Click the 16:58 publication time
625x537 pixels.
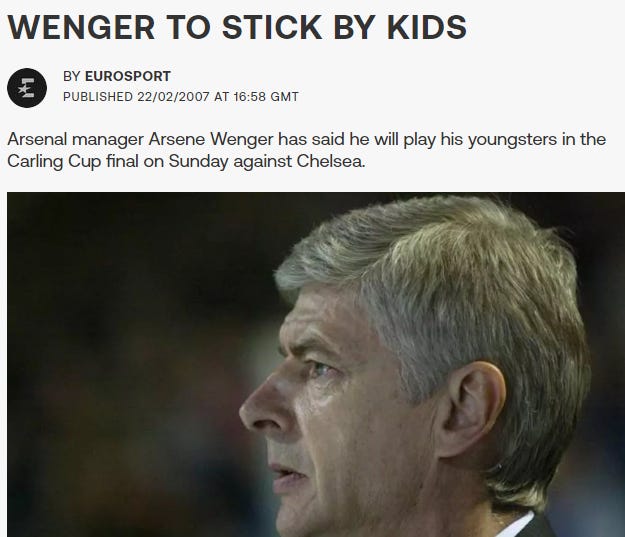point(250,97)
